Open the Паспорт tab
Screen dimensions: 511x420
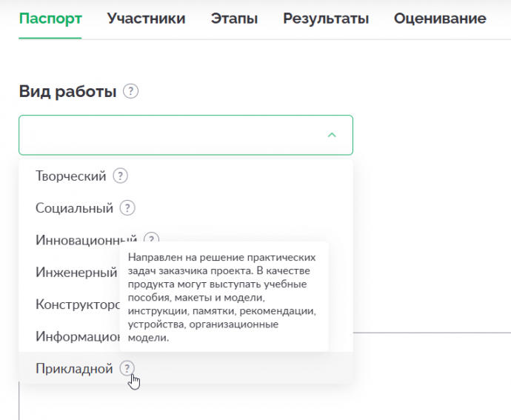pos(50,19)
